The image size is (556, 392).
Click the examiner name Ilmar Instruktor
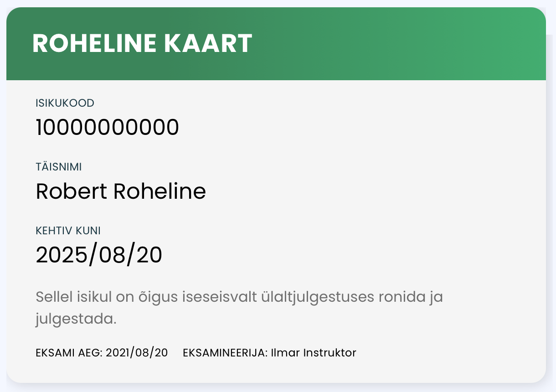(x=314, y=352)
